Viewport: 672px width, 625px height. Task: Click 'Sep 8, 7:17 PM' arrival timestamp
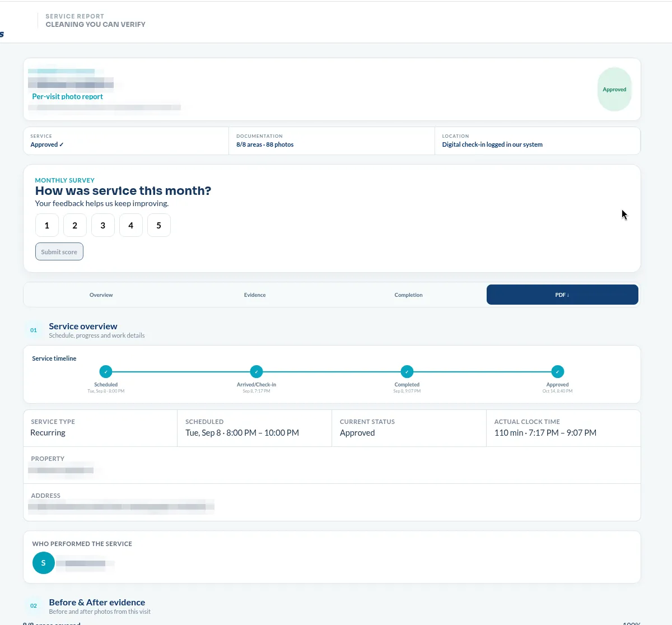tap(256, 391)
